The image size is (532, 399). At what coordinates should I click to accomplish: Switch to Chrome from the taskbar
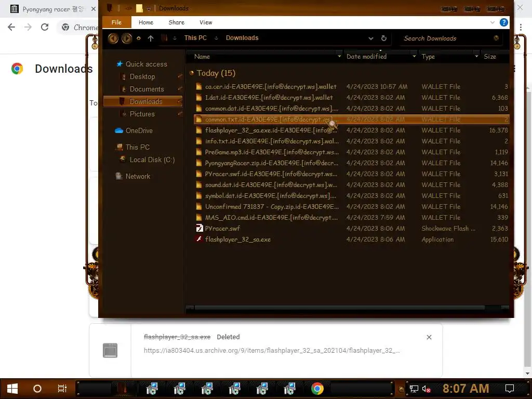(x=317, y=389)
